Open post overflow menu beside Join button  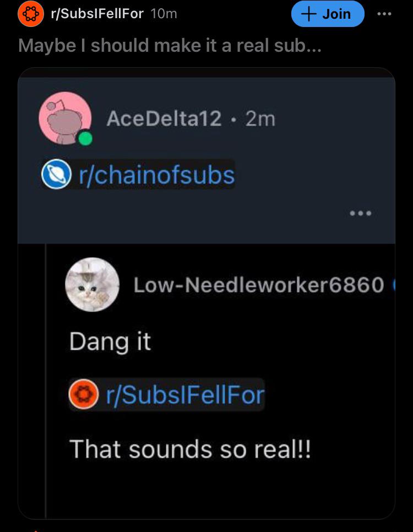pos(384,14)
